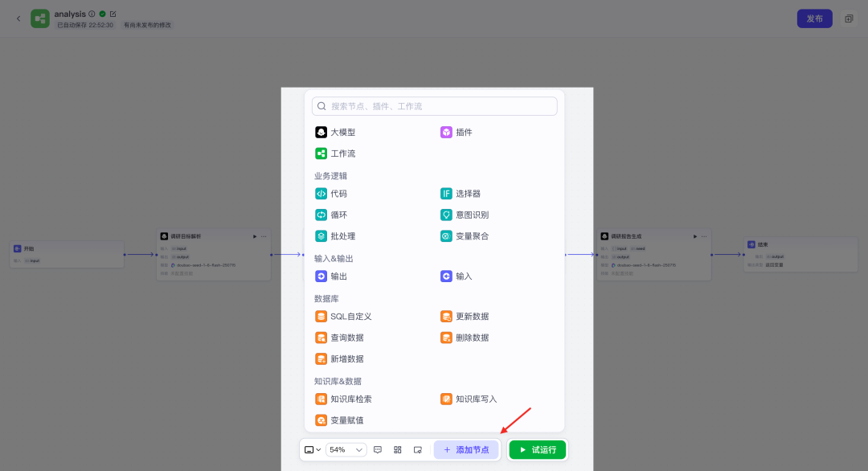Choose the 工作流 node
Screen dimensions: 868x471
click(335, 154)
